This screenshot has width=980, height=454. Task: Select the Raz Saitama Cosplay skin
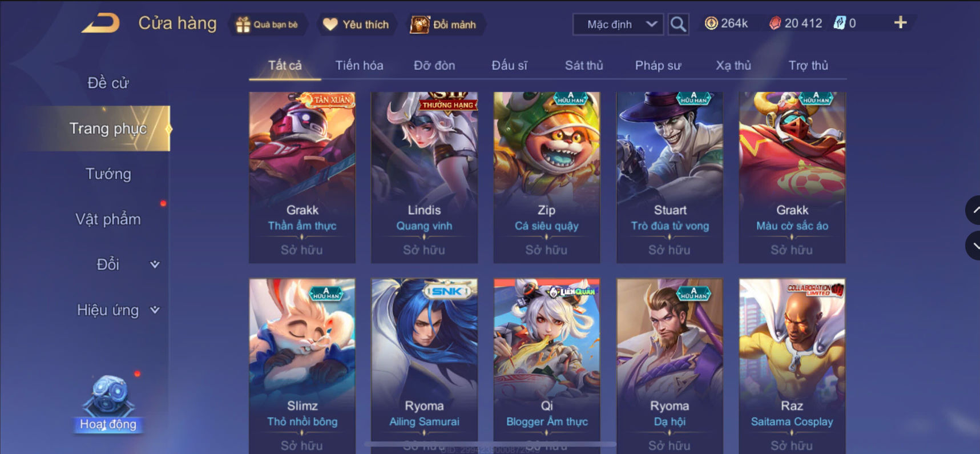792,365
